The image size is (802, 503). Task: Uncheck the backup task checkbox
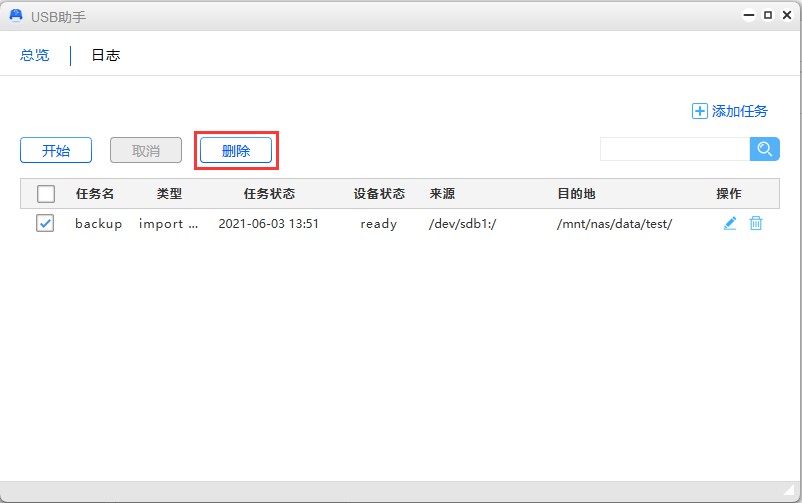[45, 224]
